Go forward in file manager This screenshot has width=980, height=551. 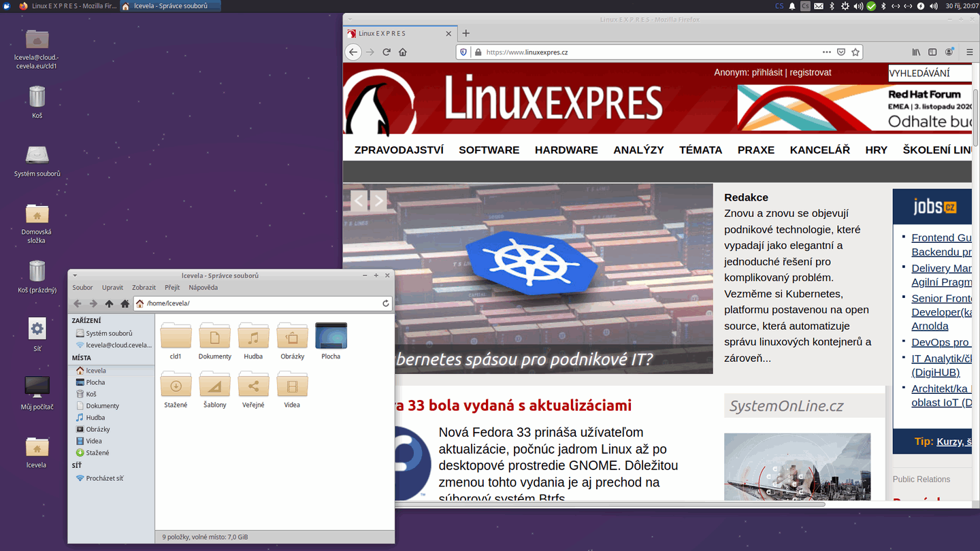[93, 303]
